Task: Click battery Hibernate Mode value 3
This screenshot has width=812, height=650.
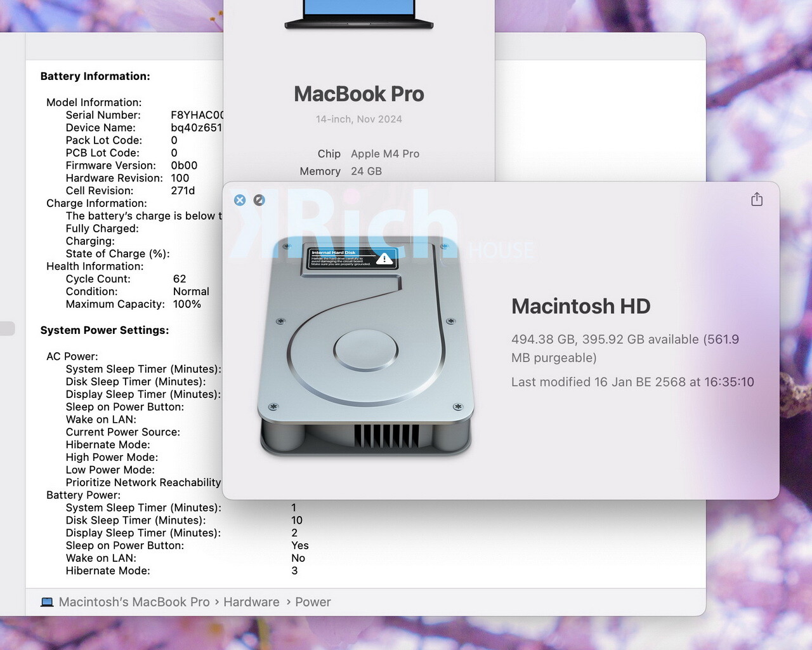Action: (x=294, y=571)
